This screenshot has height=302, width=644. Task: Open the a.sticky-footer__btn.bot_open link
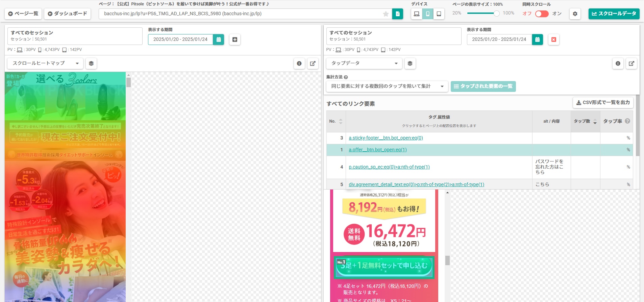(x=386, y=138)
